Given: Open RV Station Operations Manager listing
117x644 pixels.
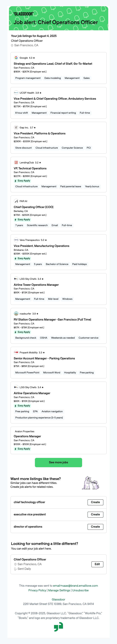Looking at the screenshot, I should point(52,319).
